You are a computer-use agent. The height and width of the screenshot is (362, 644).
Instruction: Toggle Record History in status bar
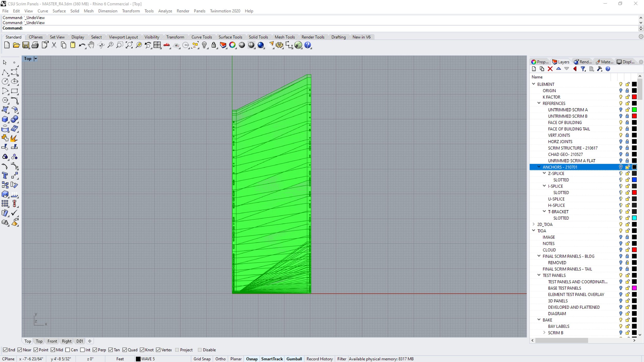320,359
